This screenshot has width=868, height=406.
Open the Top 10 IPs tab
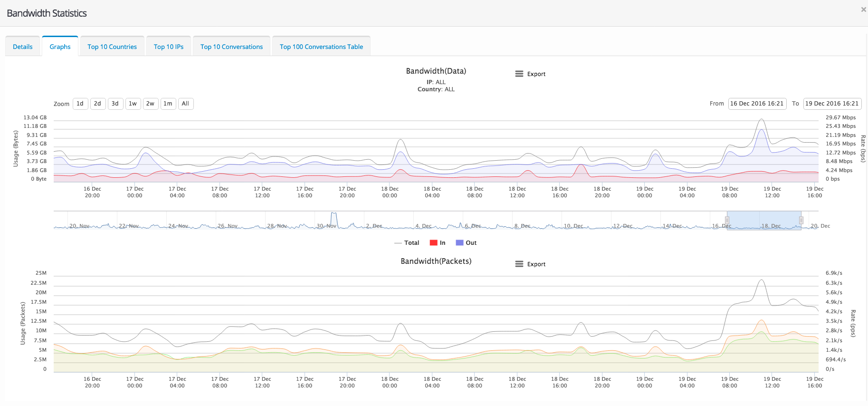click(169, 47)
